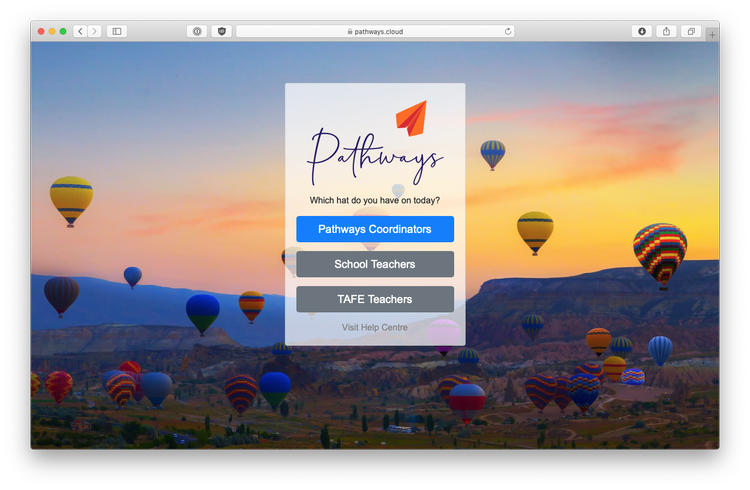The image size is (750, 490).
Task: Choose TAFE Teachers
Action: tap(375, 299)
